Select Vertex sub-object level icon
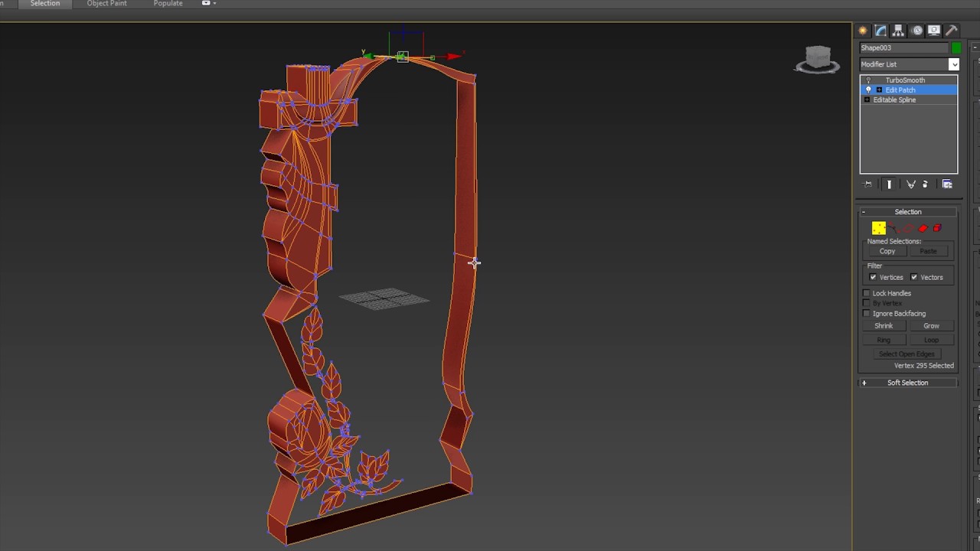The height and width of the screenshot is (551, 980). [x=878, y=228]
